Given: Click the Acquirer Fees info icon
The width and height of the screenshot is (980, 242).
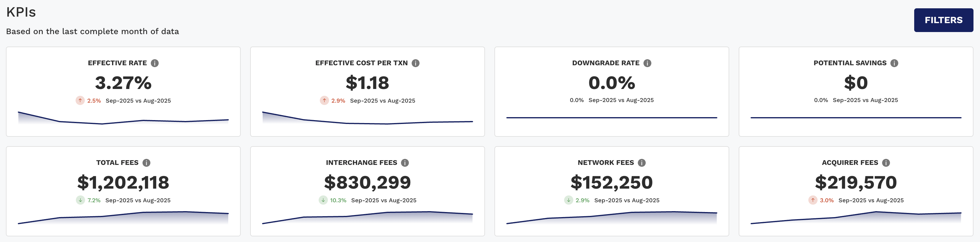Looking at the screenshot, I should 886,163.
